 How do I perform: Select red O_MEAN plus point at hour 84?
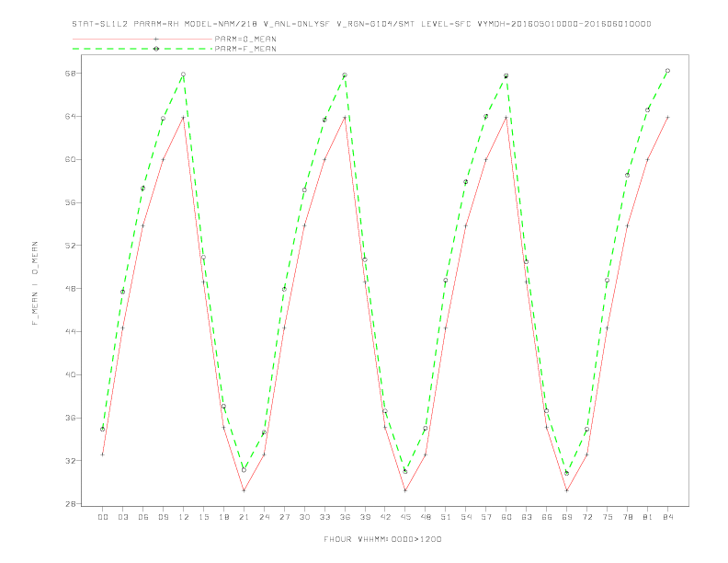[667, 117]
